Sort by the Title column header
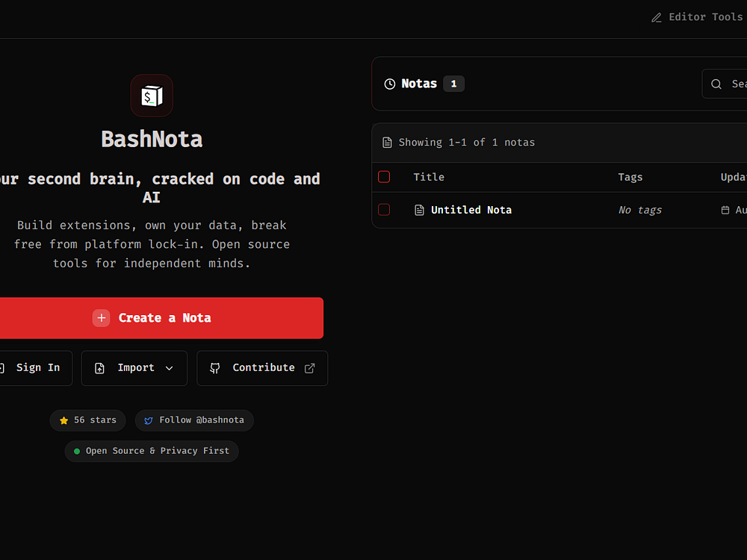 [429, 177]
